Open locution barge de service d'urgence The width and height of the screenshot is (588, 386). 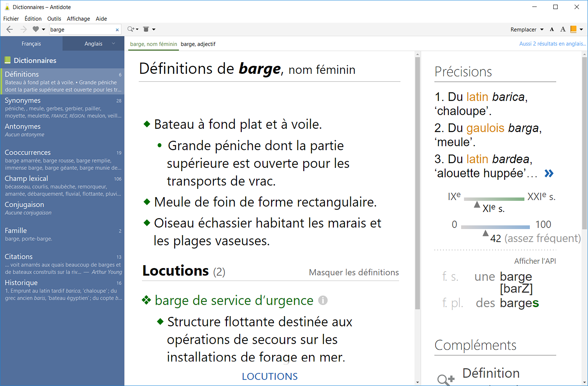pos(234,301)
